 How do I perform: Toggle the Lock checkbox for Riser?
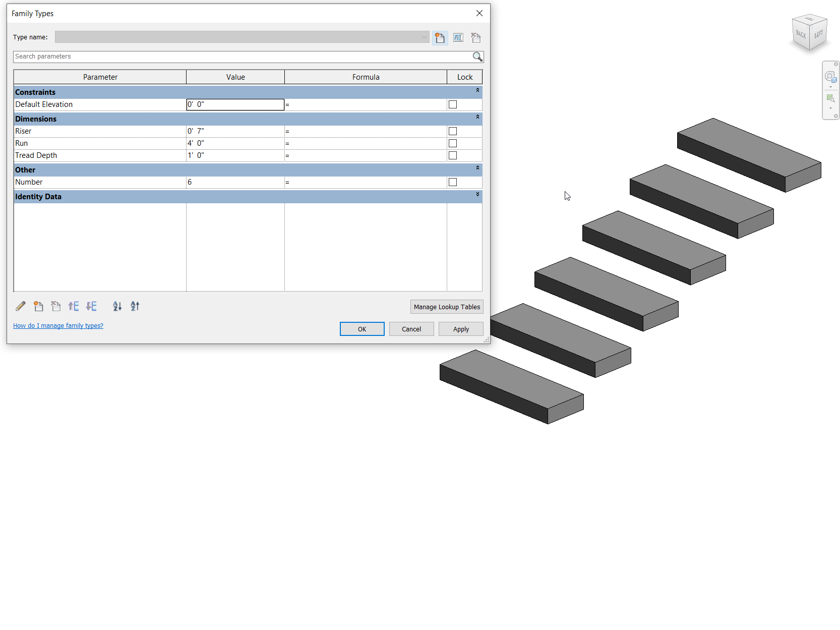tap(452, 131)
